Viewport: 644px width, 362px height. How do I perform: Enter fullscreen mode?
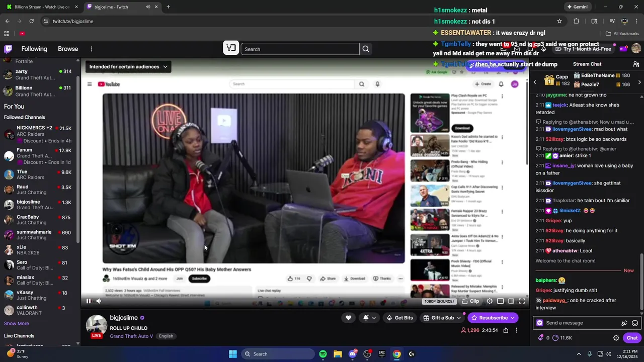point(522,301)
